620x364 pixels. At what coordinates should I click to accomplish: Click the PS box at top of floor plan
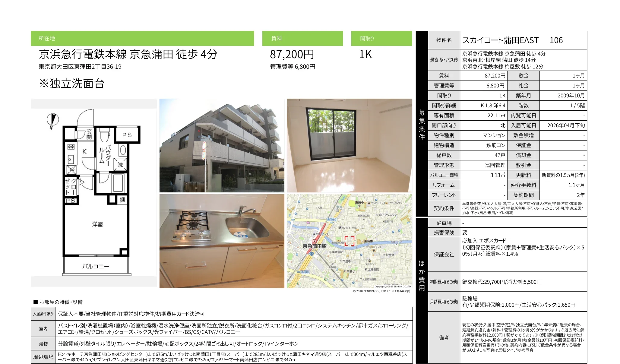tap(127, 135)
